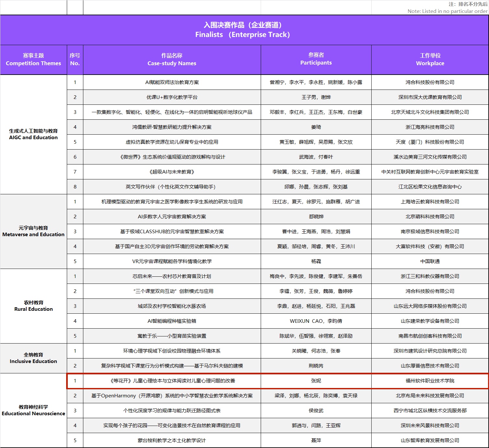Click the 优课U+数字化教学平台 cell
The image size is (489, 448).
click(172, 97)
